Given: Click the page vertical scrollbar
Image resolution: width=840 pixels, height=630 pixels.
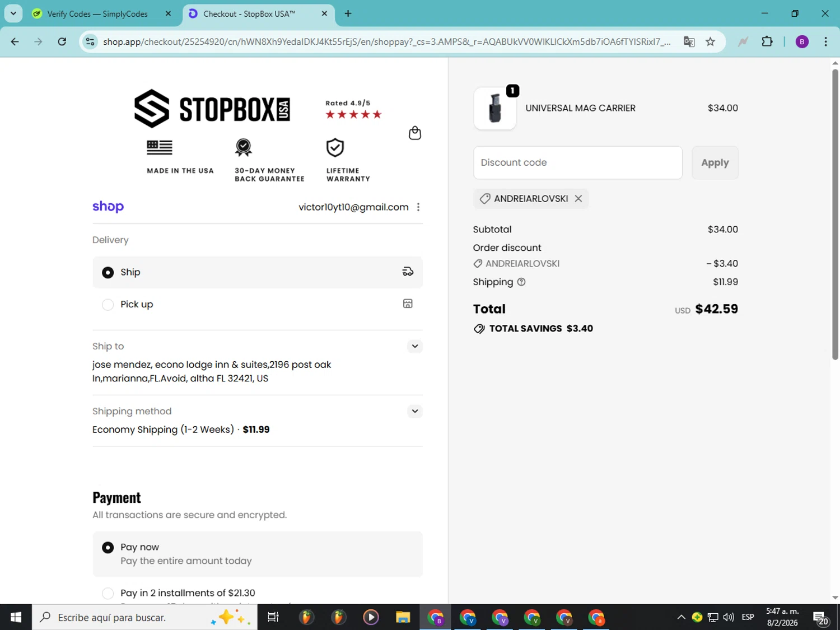Looking at the screenshot, I should point(835,214).
